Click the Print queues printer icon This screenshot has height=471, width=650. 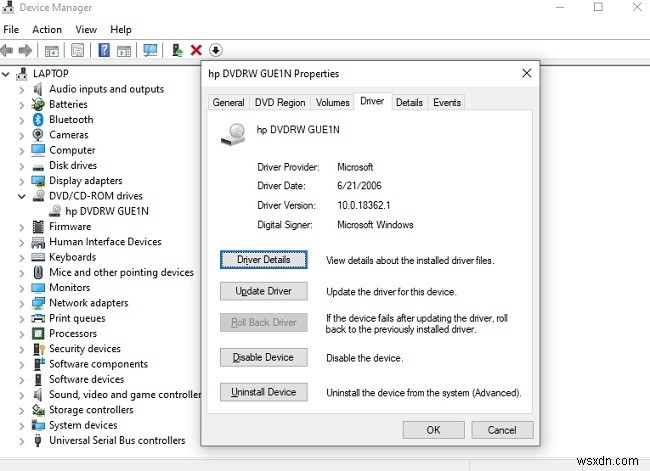click(x=38, y=318)
